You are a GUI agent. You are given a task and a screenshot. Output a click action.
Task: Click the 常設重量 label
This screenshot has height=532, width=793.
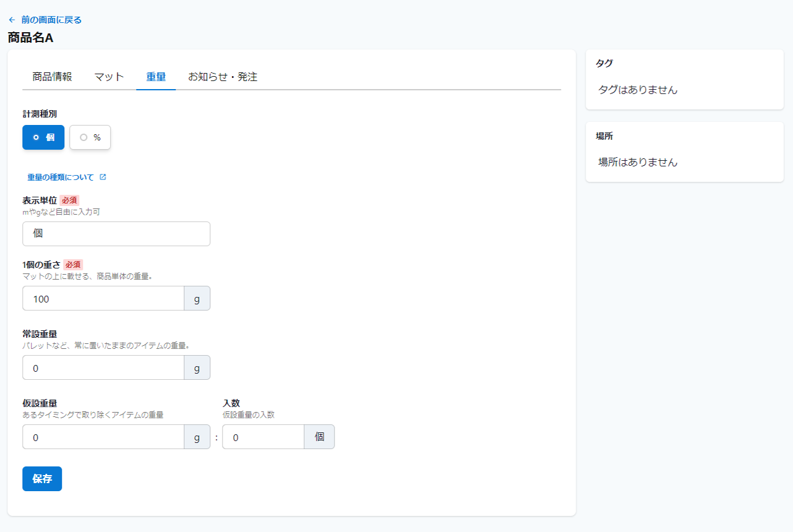point(40,334)
